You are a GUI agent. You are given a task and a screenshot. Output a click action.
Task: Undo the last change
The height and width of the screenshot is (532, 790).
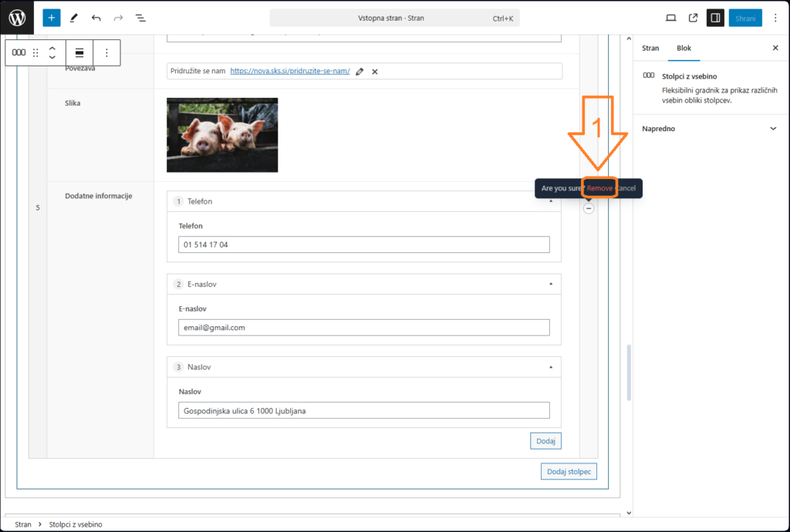[x=96, y=18]
